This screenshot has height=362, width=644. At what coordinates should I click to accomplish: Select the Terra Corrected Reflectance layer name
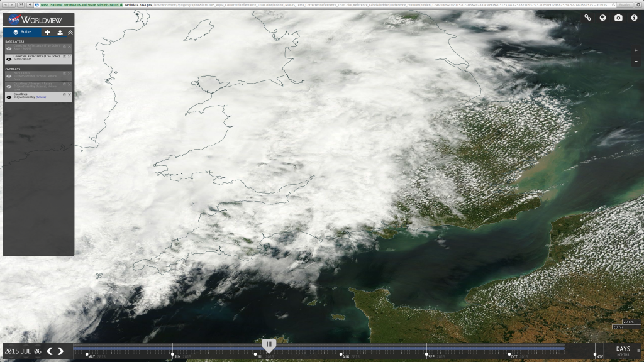coord(36,56)
